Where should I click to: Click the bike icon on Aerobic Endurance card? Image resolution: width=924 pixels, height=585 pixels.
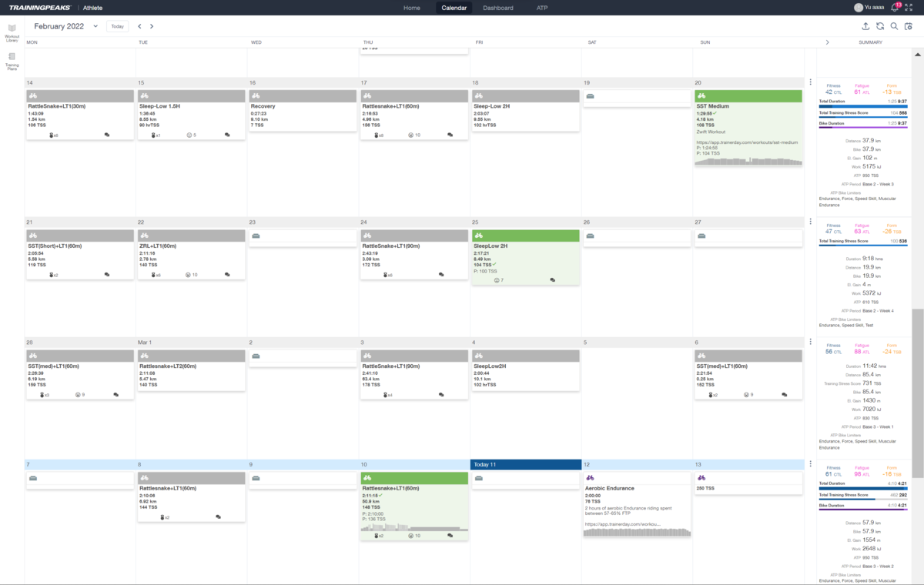(590, 478)
